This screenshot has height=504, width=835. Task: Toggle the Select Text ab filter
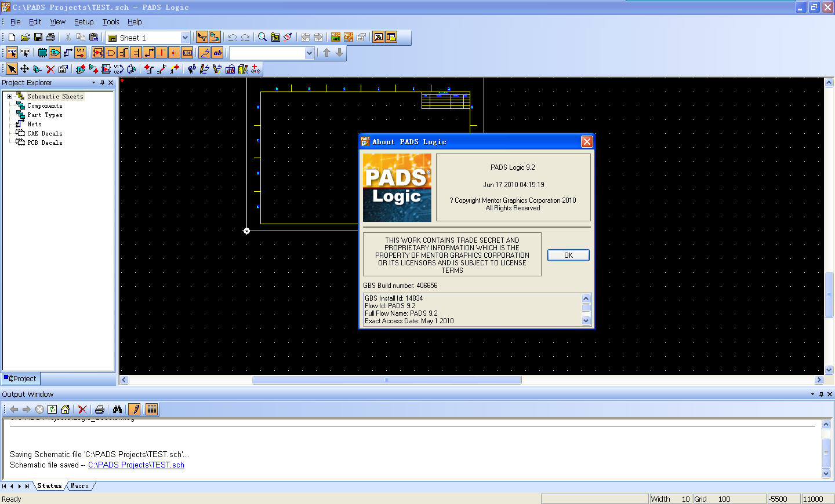coord(217,53)
